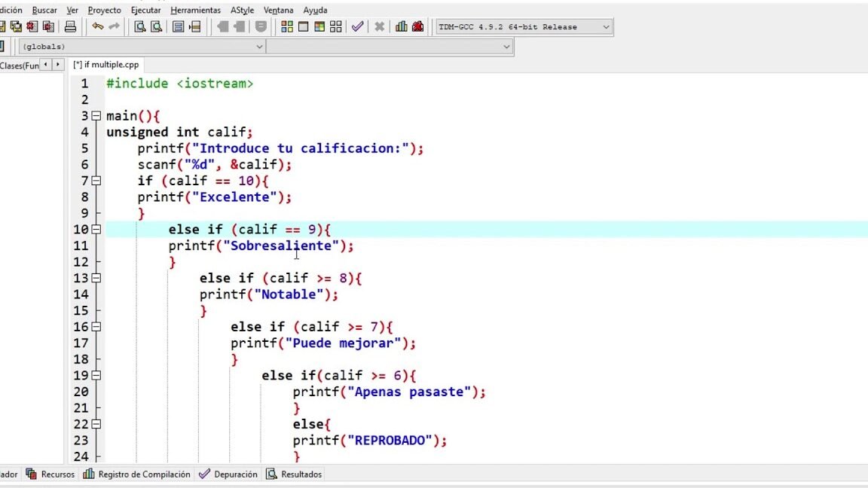The image size is (868, 488).
Task: Start debugging with the checkmark icon
Action: [357, 26]
